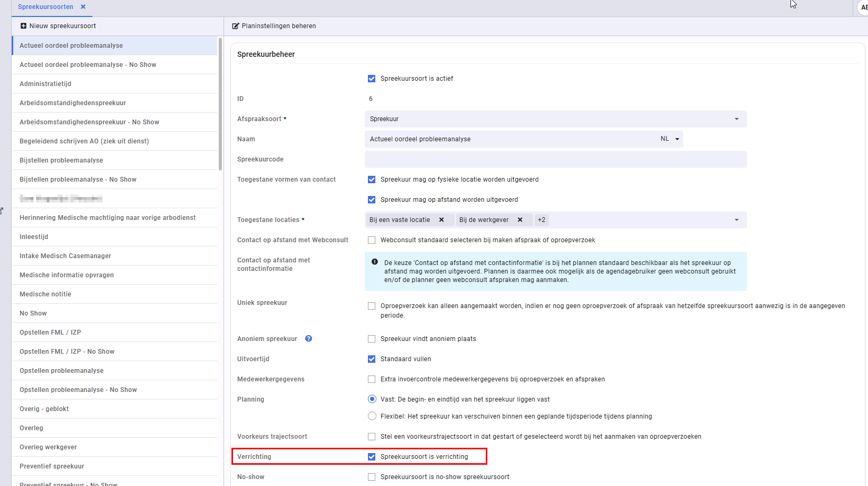This screenshot has width=868, height=486.
Task: Tick 'Spreekuursoort is no-show spreekuursoort'
Action: click(372, 477)
